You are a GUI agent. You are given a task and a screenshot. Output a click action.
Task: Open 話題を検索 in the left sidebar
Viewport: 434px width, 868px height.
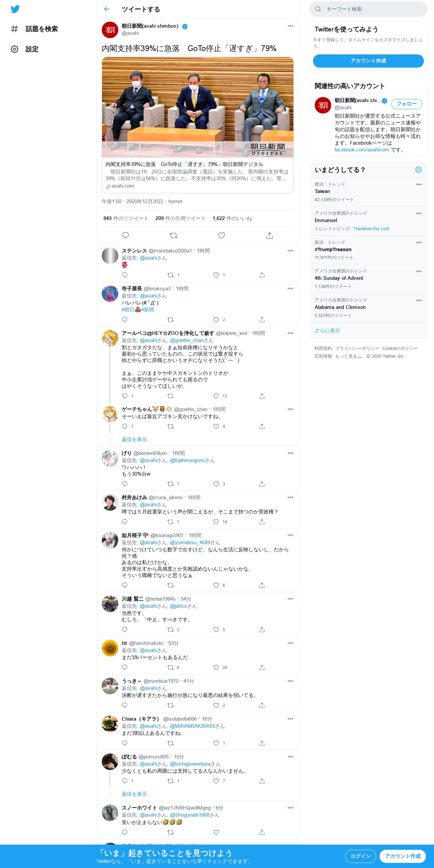click(x=34, y=29)
